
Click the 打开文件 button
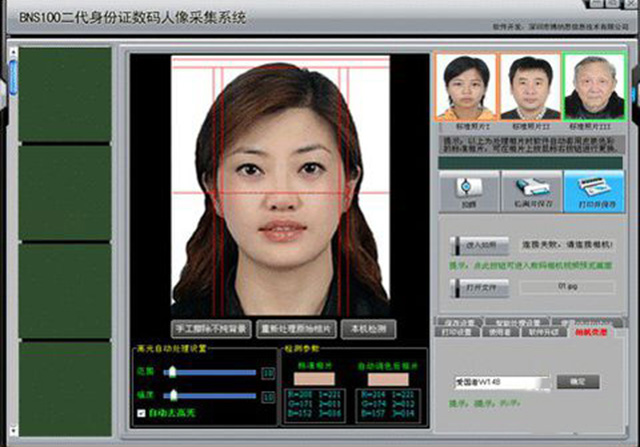[479, 286]
